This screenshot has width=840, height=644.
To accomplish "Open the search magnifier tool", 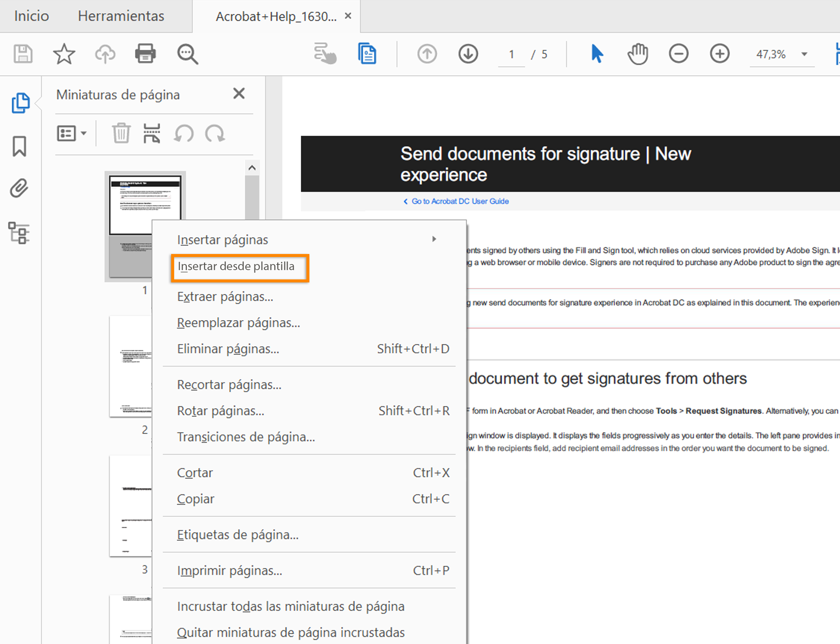I will (x=188, y=54).
